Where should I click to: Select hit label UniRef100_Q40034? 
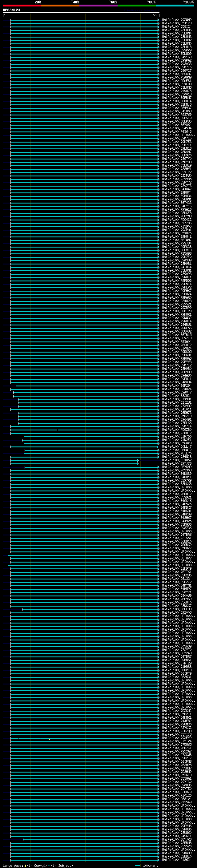point(177,382)
